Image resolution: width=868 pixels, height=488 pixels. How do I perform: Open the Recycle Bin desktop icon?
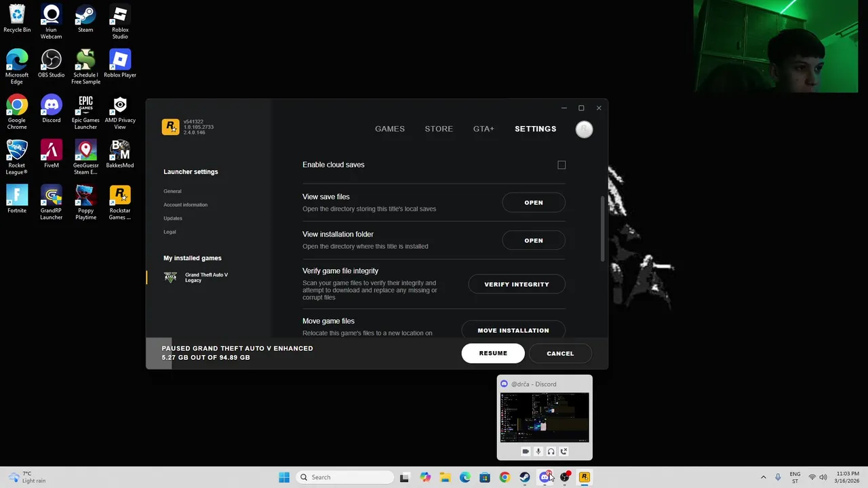[x=17, y=20]
